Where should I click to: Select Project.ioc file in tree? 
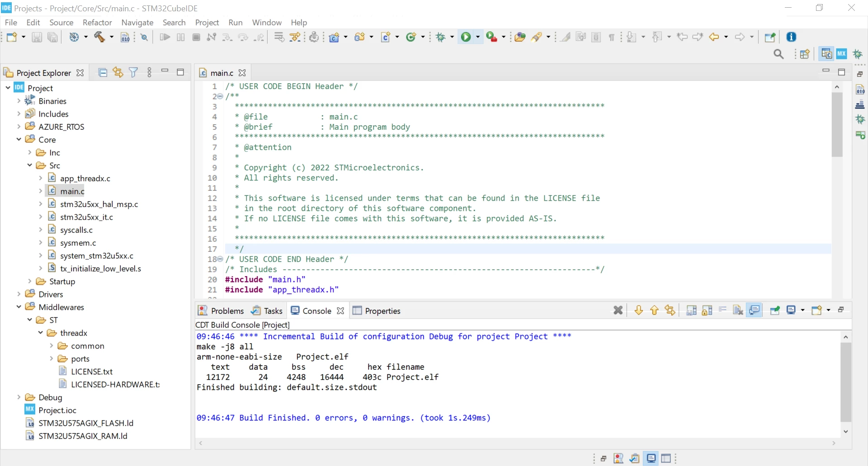tap(57, 410)
